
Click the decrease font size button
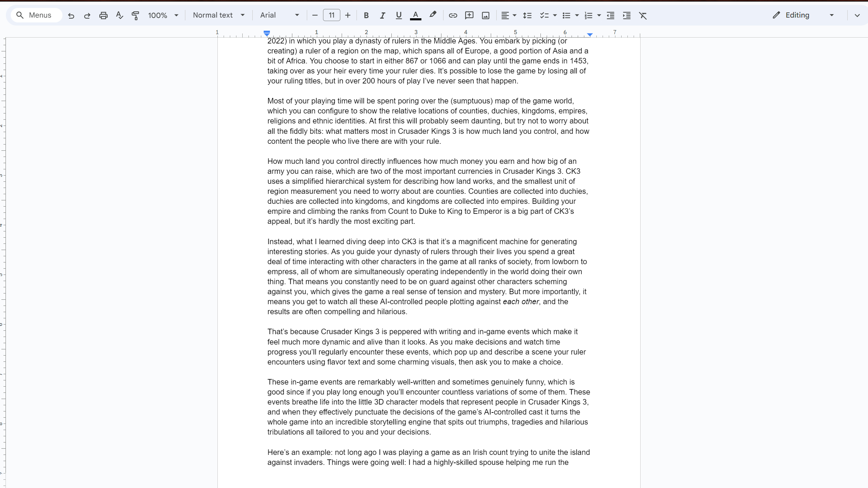tap(315, 15)
